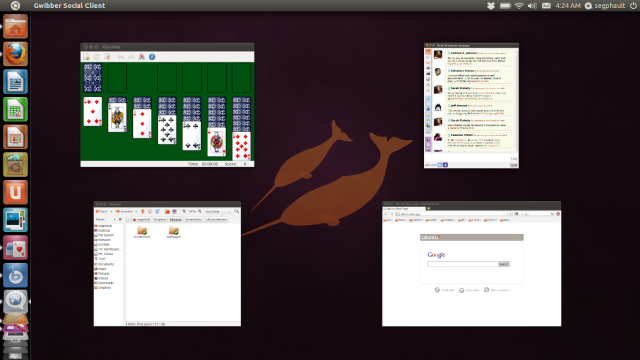Viewport: 640px width, 360px height.
Task: Click Restart Game icon in Klondike toolbar
Action: click(97, 57)
